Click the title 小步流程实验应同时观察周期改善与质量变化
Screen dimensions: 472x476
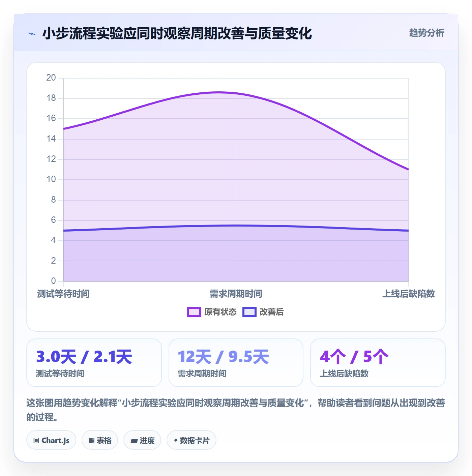pyautogui.click(x=177, y=33)
